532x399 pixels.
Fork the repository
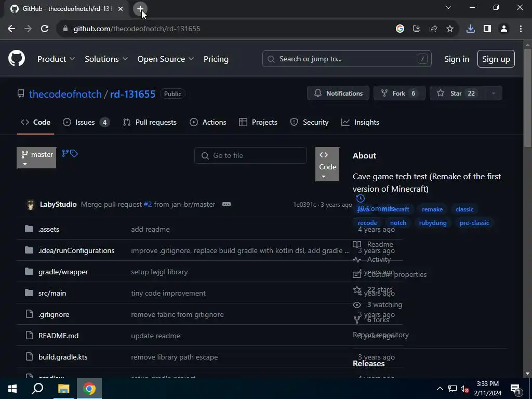click(400, 94)
